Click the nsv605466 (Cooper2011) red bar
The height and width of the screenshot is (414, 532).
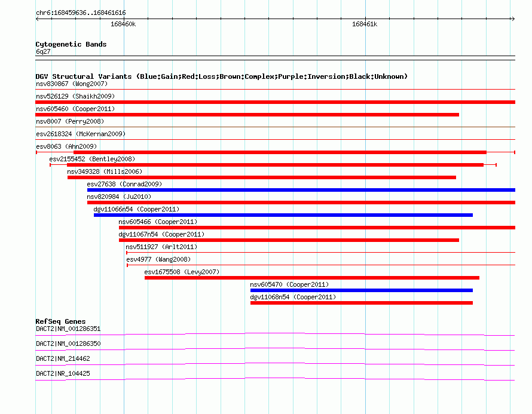[x=317, y=228]
